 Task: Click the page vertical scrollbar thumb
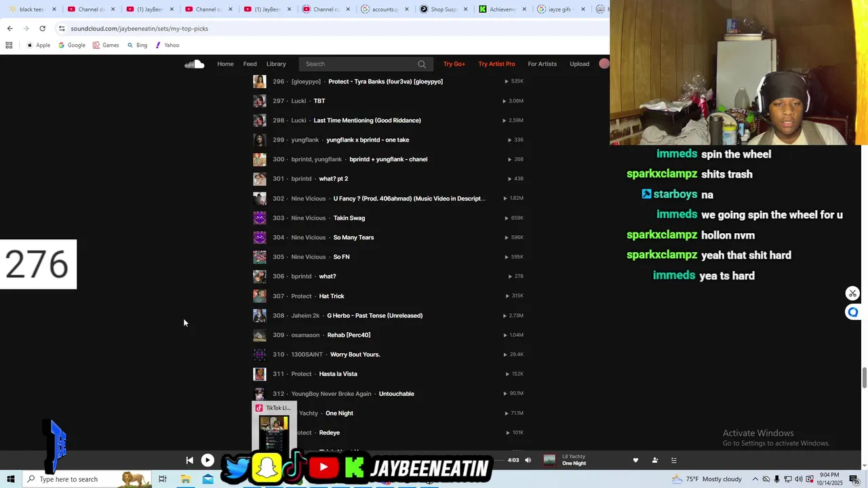(x=865, y=378)
